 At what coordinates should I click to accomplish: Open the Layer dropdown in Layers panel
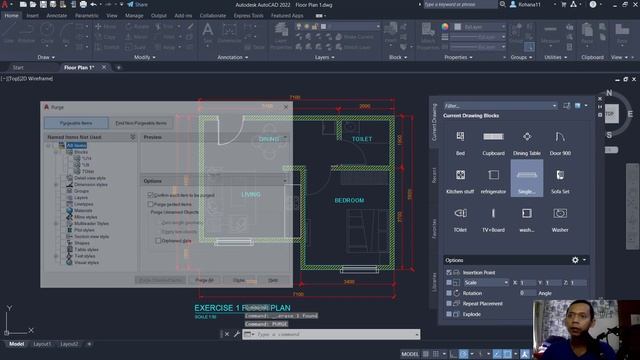point(338,27)
